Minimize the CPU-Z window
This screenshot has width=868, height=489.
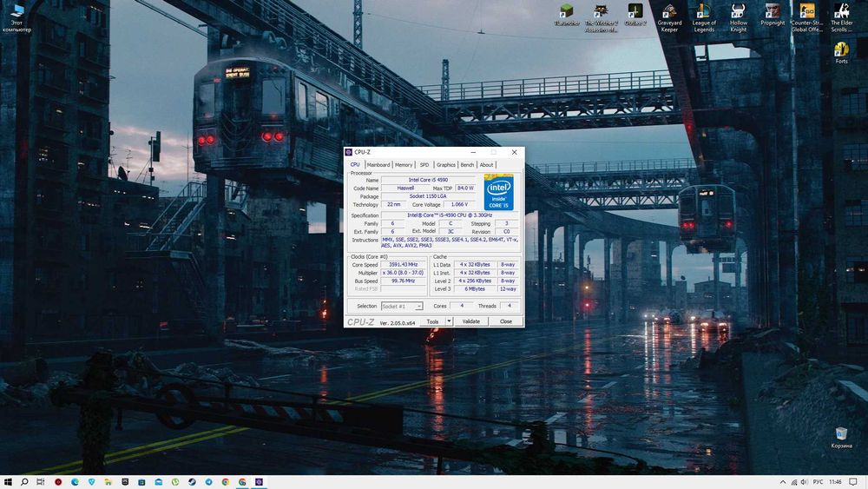[x=473, y=152]
